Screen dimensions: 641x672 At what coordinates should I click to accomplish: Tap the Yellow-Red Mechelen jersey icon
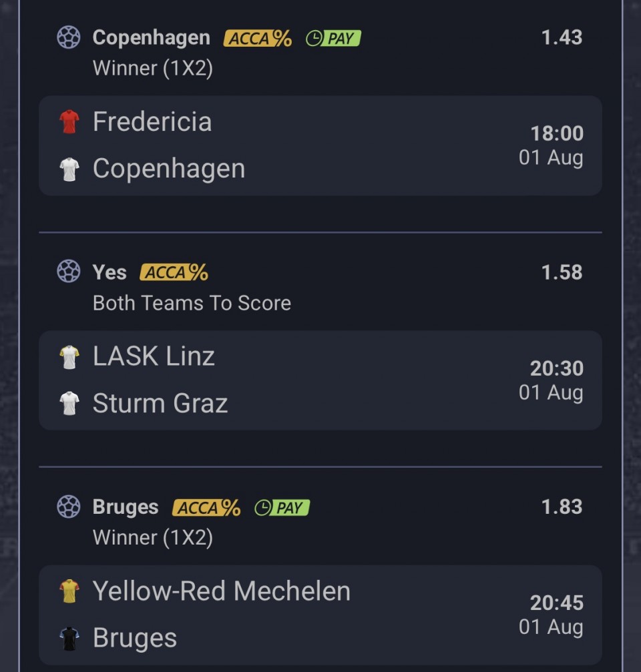(x=69, y=591)
